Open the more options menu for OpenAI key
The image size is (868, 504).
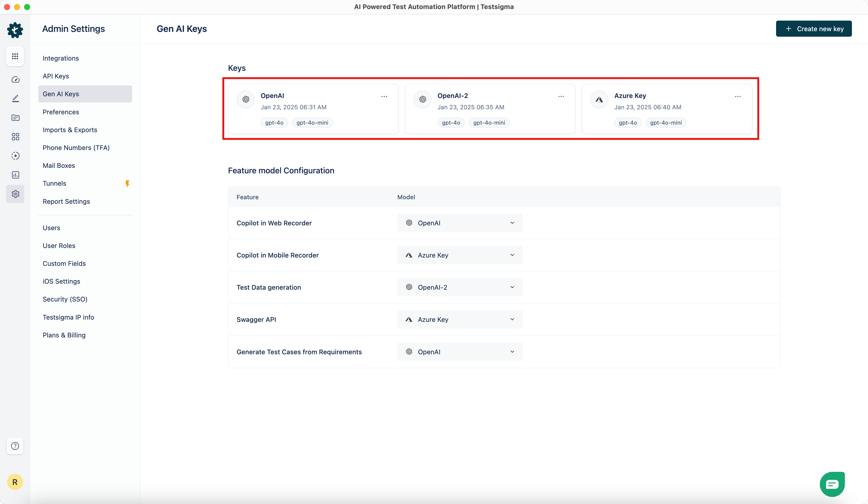(x=384, y=96)
